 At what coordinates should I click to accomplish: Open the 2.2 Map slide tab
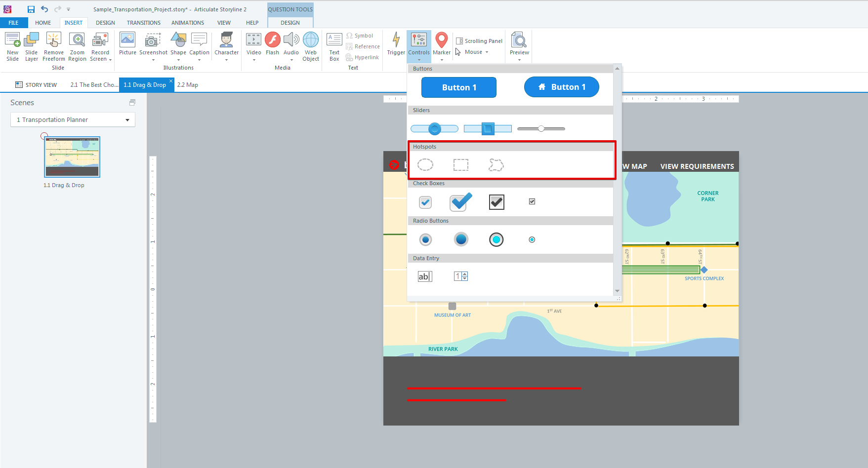188,85
